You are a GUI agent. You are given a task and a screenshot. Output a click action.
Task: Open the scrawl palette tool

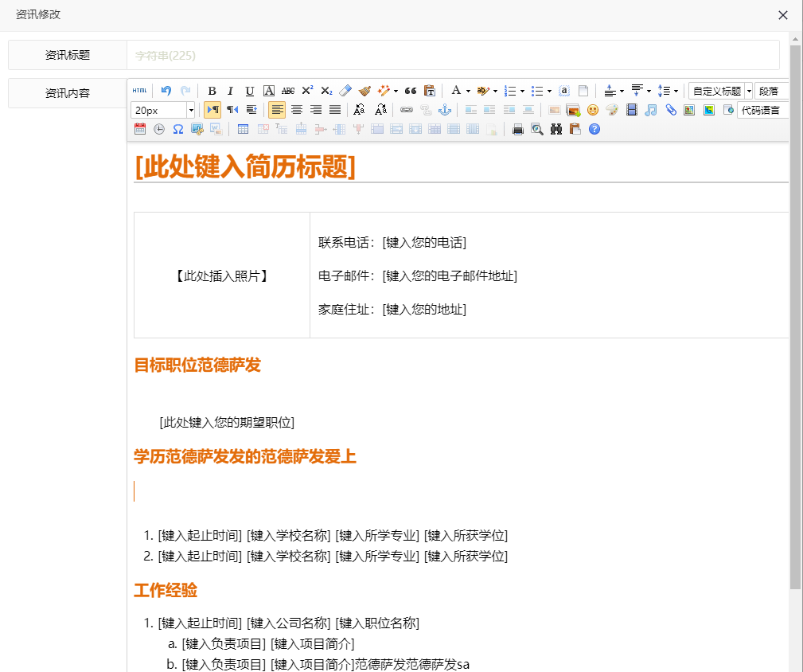coord(612,110)
